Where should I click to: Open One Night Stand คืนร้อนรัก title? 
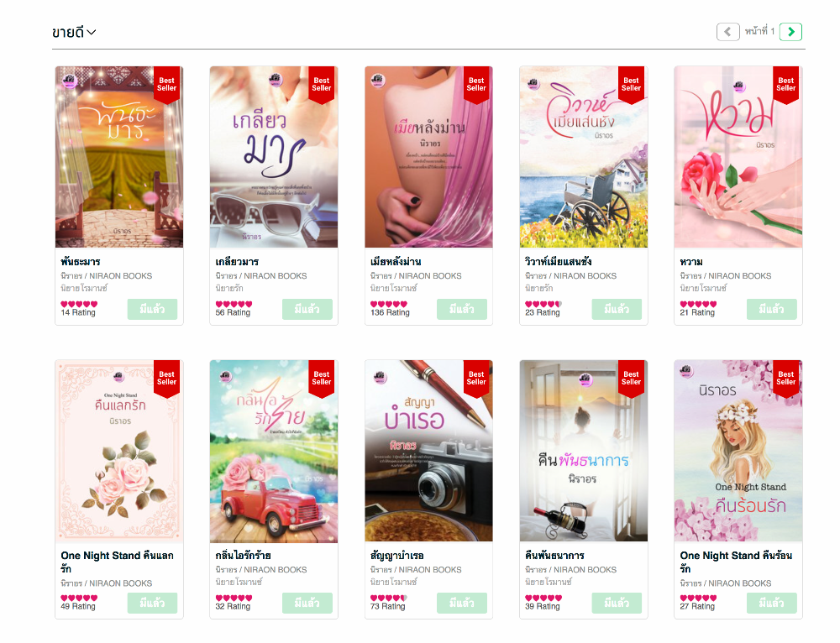(x=736, y=562)
